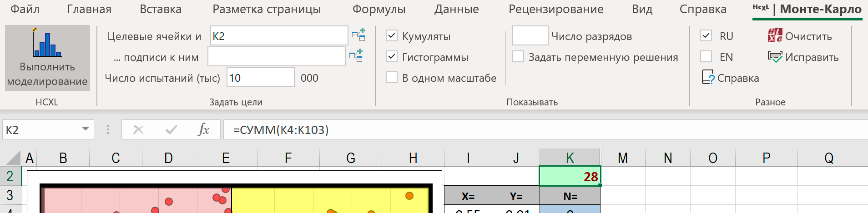
Task: Select column header M
Action: (x=623, y=158)
